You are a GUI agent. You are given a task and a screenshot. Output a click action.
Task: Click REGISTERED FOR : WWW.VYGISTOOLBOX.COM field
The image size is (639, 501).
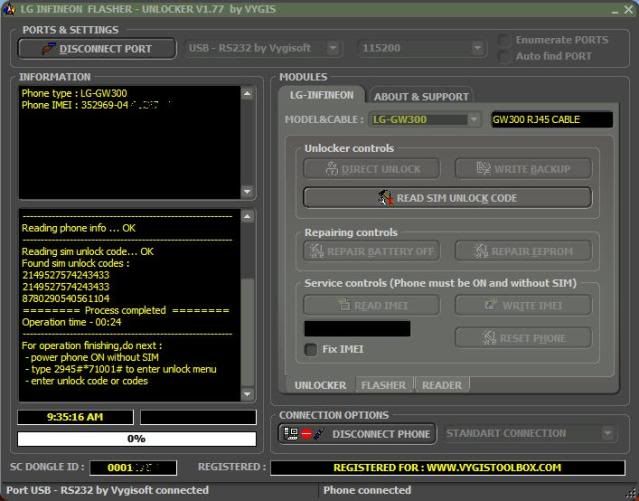coord(447,468)
